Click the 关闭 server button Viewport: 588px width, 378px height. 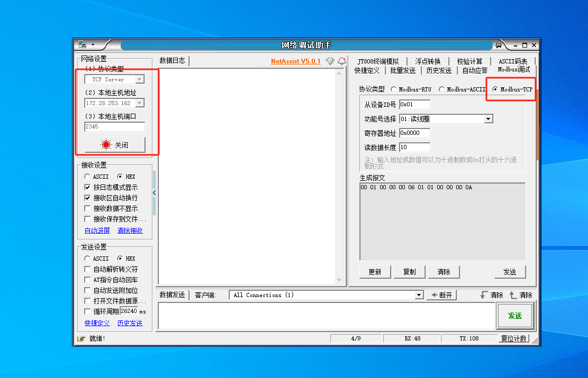[x=115, y=145]
